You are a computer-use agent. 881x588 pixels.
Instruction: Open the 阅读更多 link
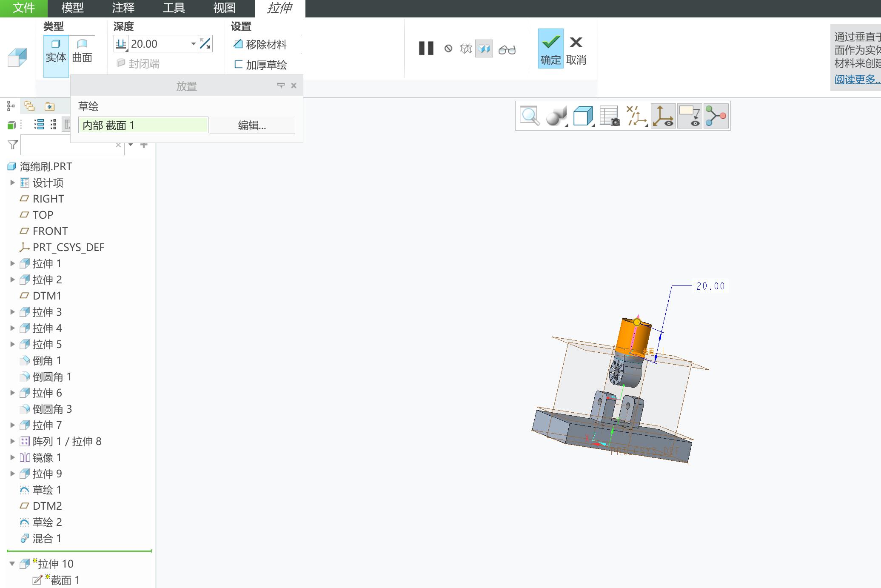point(857,80)
